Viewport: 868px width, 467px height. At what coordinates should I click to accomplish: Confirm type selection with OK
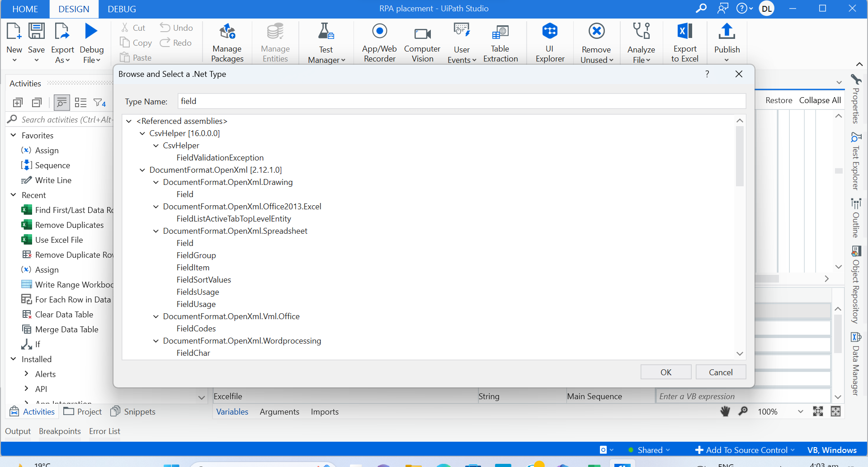point(665,372)
